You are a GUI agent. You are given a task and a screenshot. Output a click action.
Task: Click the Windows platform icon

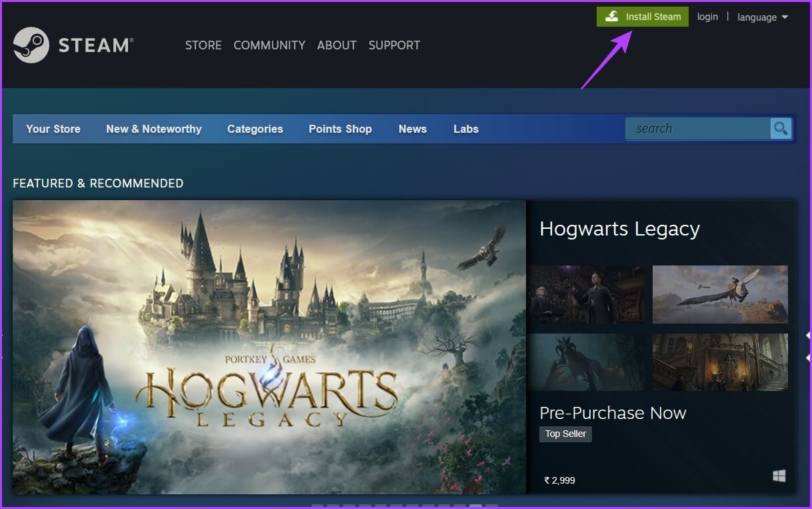click(779, 476)
